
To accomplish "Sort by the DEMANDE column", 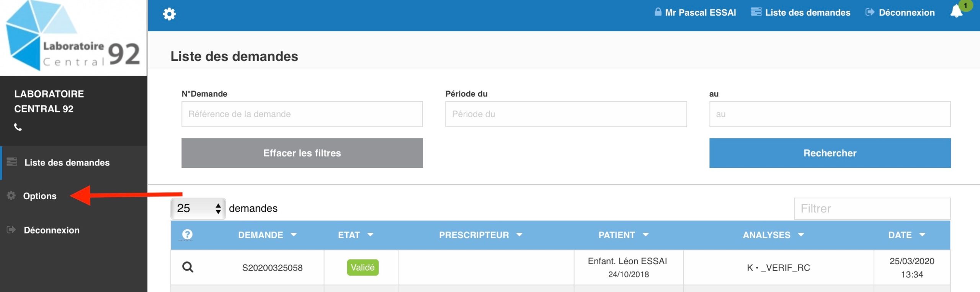I will pos(267,235).
